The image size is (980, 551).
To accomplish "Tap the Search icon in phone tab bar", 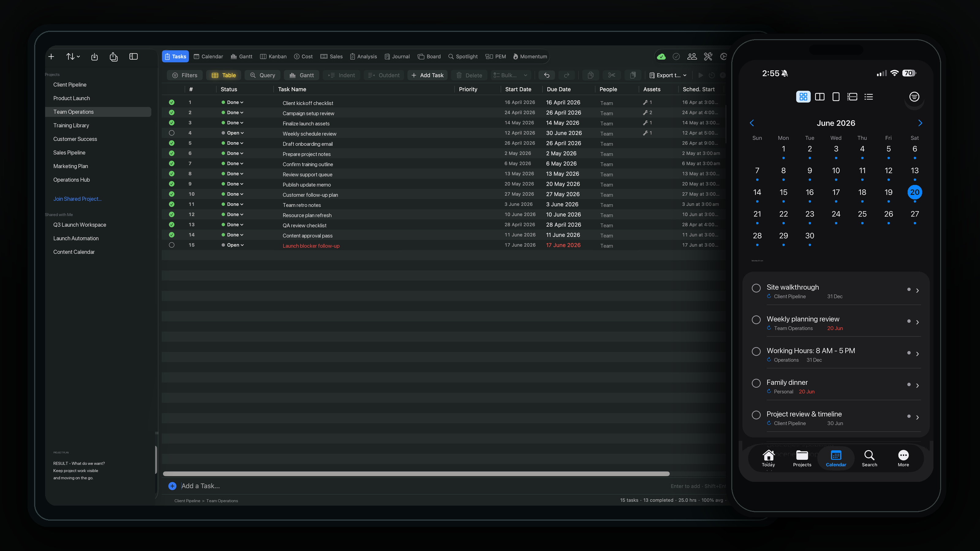I will 869,459.
